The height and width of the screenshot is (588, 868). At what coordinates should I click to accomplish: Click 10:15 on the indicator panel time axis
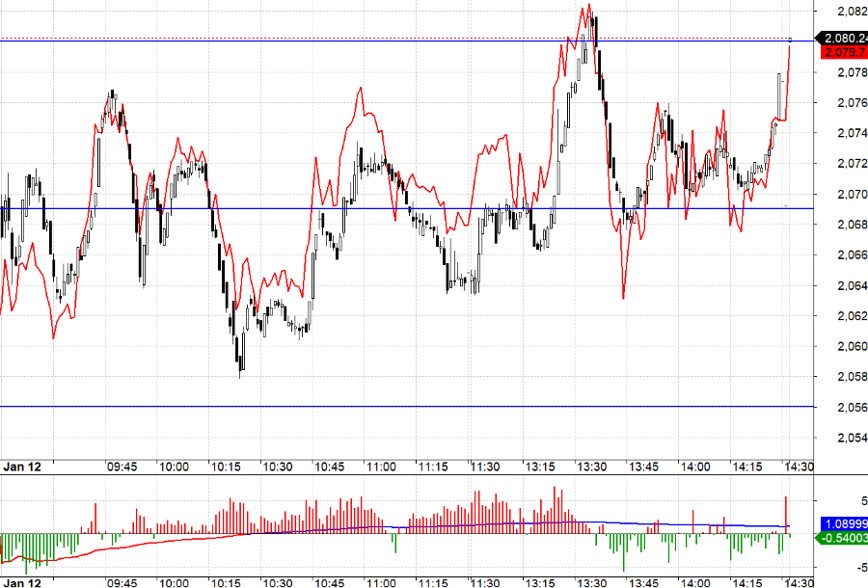click(x=226, y=582)
